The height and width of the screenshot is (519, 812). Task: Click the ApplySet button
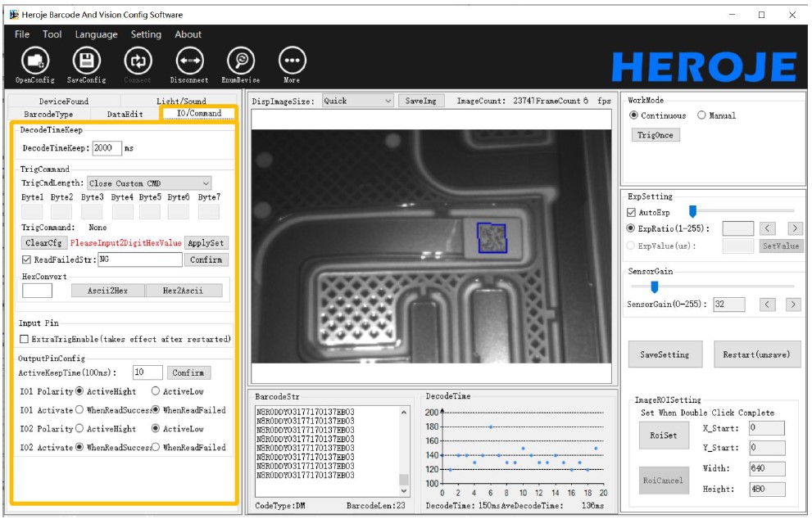206,242
